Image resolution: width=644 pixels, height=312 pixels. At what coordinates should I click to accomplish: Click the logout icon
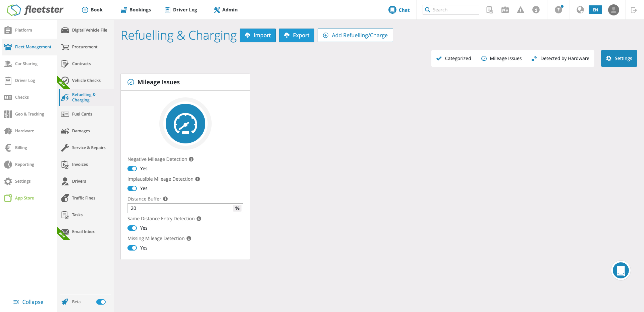click(x=634, y=10)
